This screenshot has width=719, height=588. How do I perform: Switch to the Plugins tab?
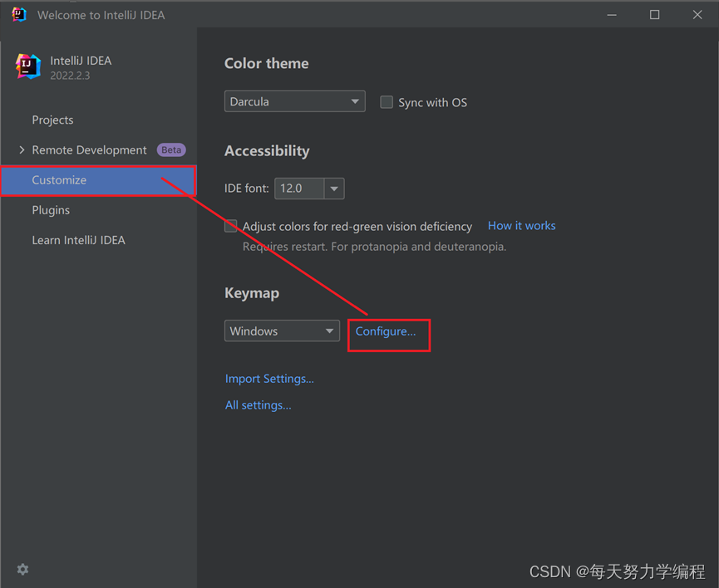click(x=50, y=210)
